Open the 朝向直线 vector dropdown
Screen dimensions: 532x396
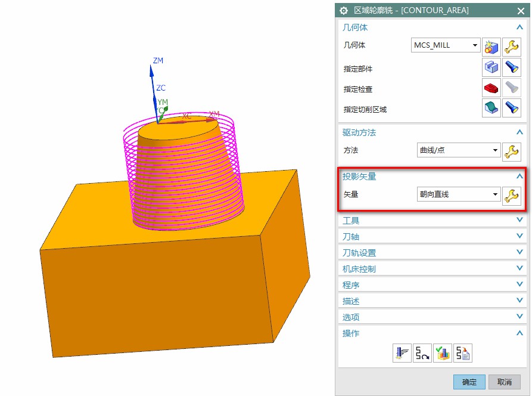pos(458,194)
